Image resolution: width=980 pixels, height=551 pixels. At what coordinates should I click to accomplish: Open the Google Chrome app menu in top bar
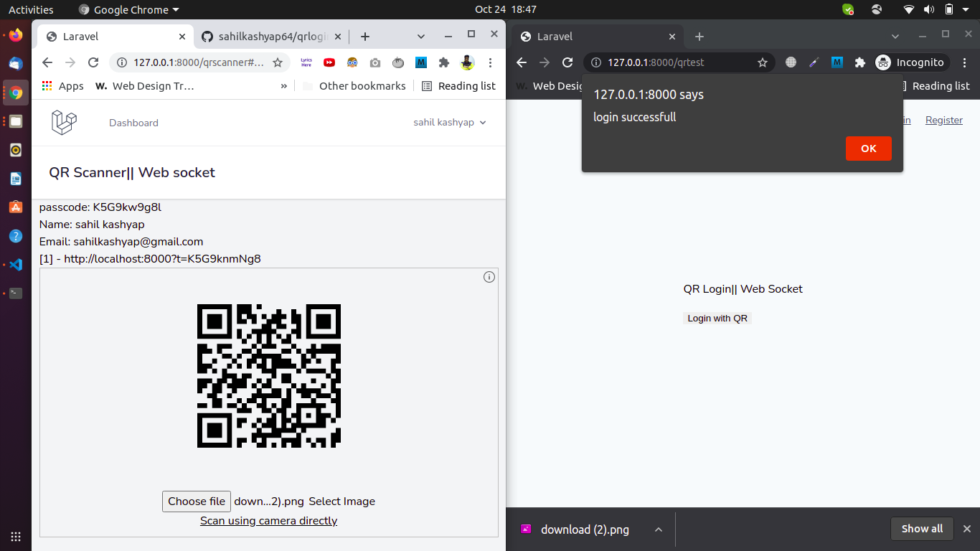tap(129, 9)
